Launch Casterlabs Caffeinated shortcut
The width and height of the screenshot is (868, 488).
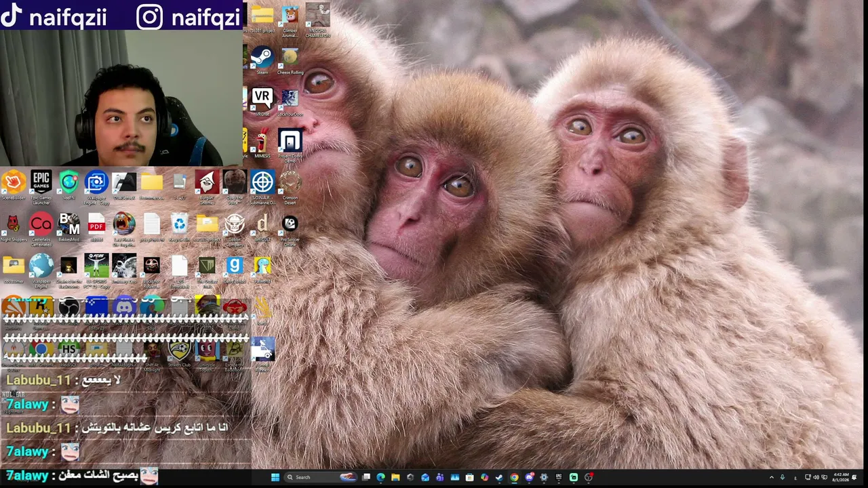pos(41,228)
